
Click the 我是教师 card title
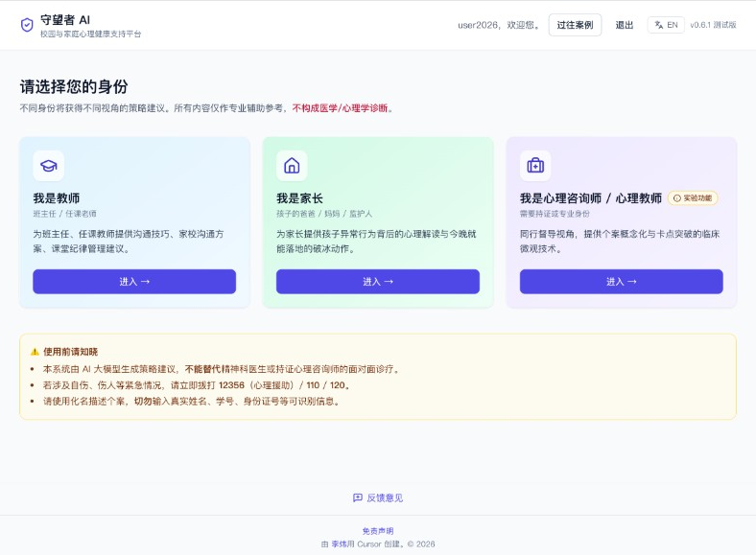(57, 198)
